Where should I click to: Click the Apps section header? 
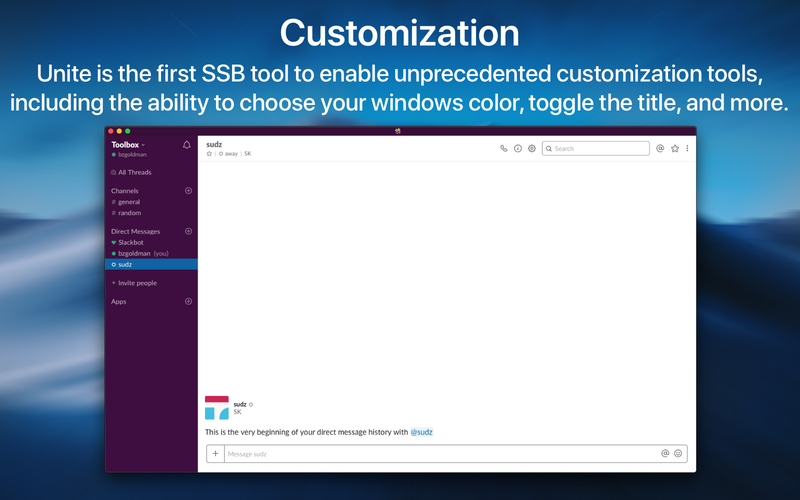(118, 302)
